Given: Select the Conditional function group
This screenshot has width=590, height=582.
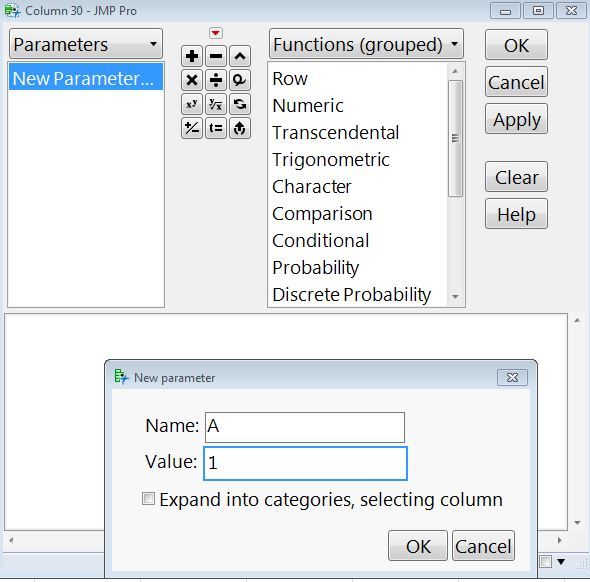Looking at the screenshot, I should (321, 241).
